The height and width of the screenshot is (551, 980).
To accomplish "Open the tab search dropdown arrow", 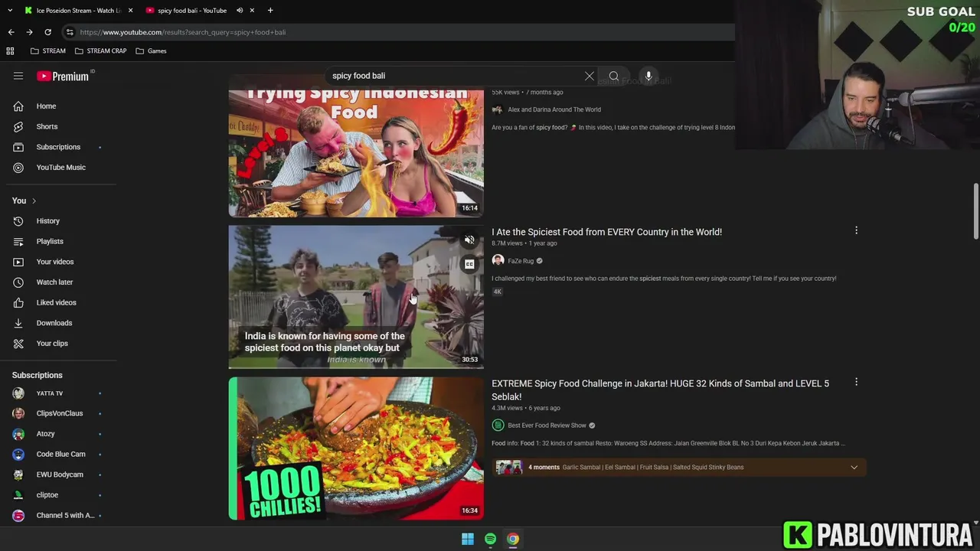I will pos(9,11).
